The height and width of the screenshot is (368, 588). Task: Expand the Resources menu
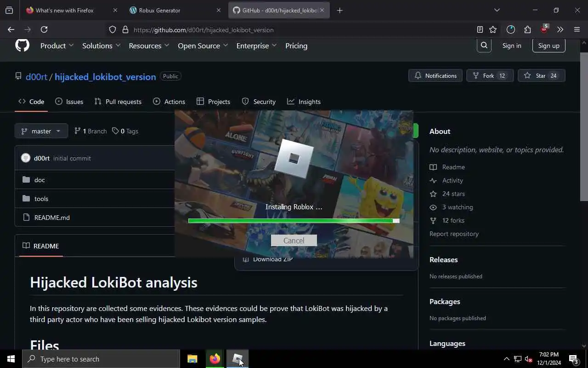click(x=149, y=46)
